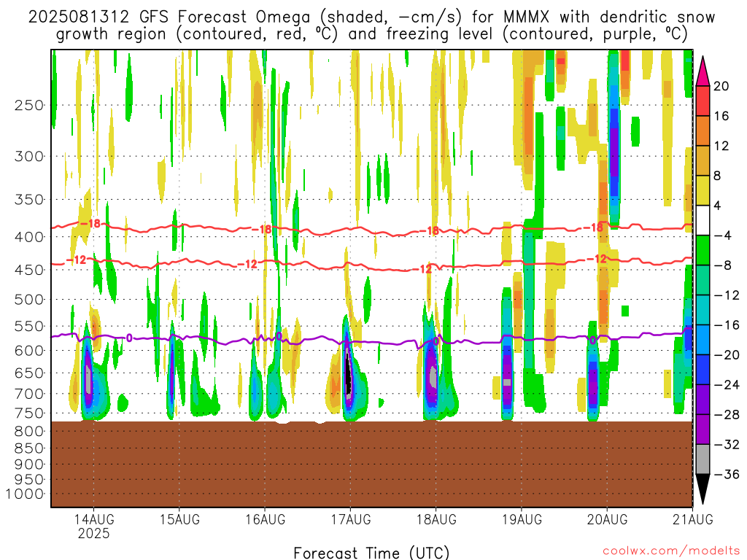This screenshot has height=560, width=747.
Task: Click the 20AUG date label
Action: (x=608, y=519)
